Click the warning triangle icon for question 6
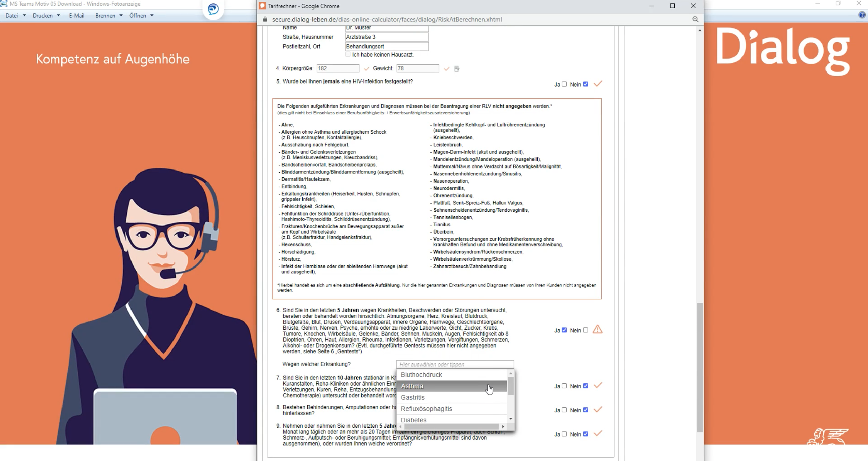 click(x=597, y=329)
